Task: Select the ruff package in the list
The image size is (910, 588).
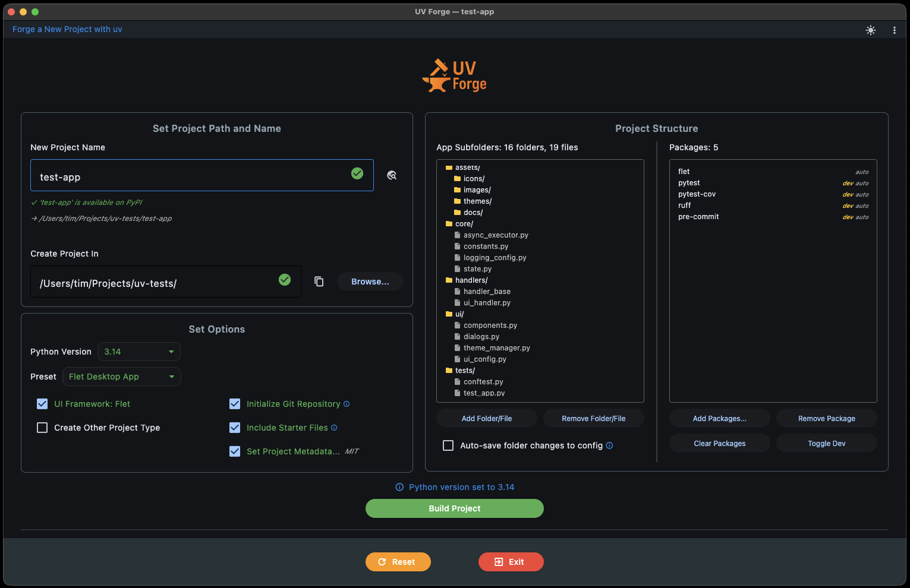Action: coord(685,206)
